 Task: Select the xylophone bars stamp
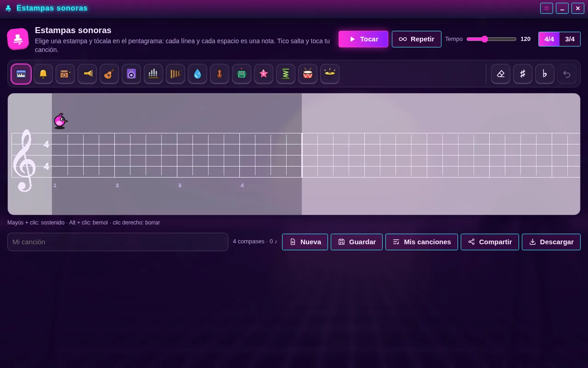pos(175,74)
